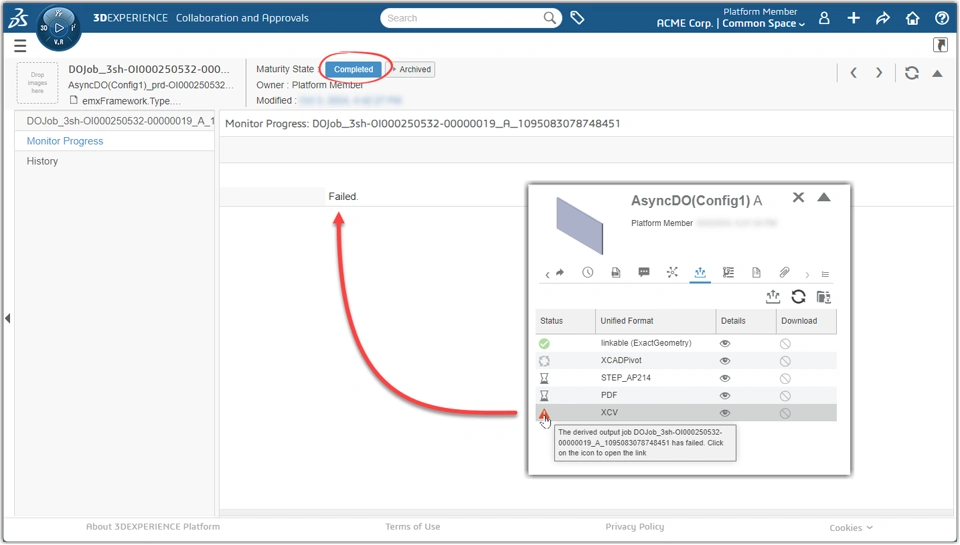Click download icon for PDF row
Viewport: 960px width, 545px height.
785,396
